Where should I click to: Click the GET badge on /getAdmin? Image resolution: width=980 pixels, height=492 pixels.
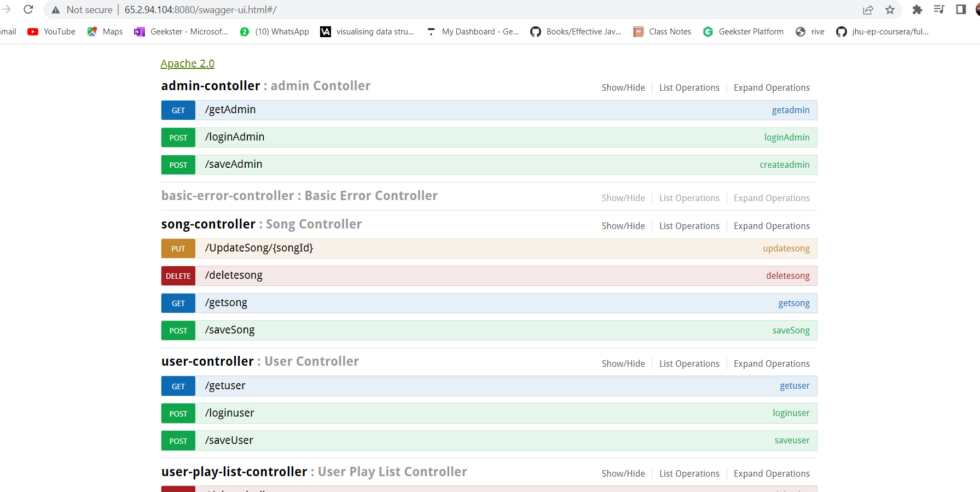pyautogui.click(x=178, y=110)
